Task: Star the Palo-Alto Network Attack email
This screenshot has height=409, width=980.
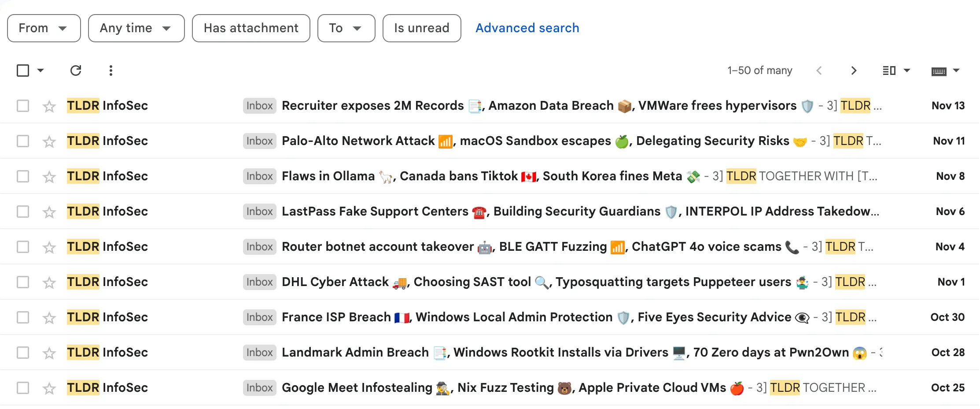Action: click(49, 141)
